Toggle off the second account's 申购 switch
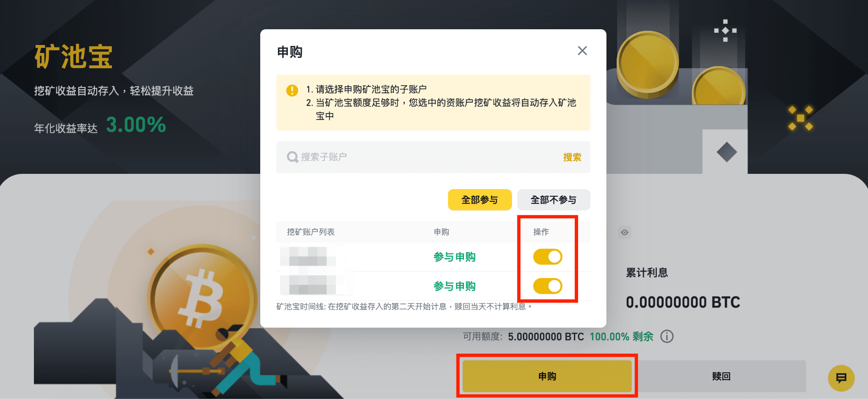Viewport: 868px width, 399px height. coord(548,286)
